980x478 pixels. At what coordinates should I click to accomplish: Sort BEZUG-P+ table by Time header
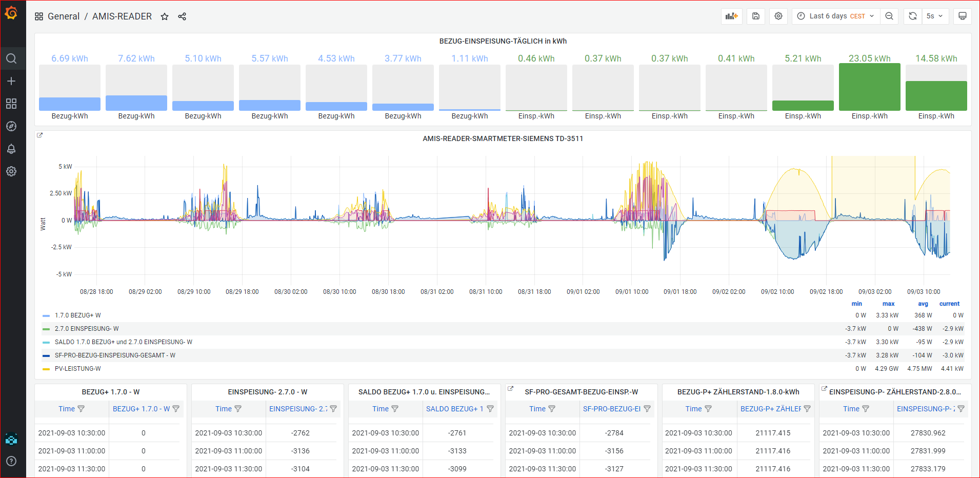(x=693, y=409)
